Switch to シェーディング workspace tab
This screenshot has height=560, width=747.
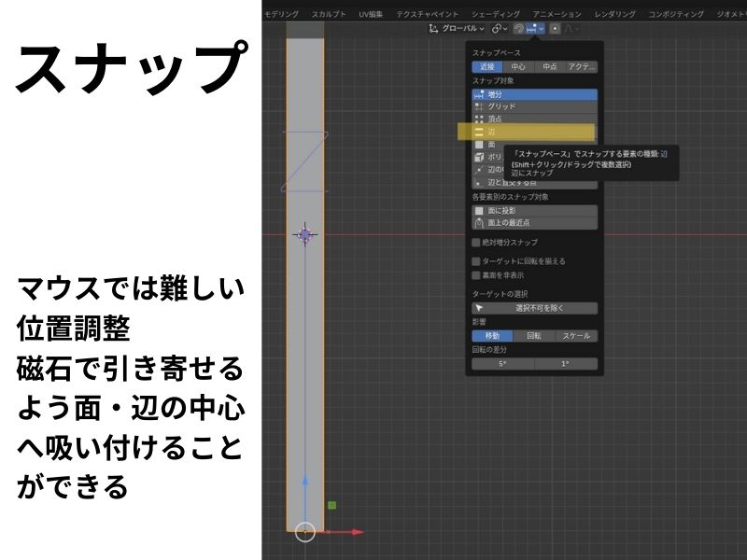[496, 14]
